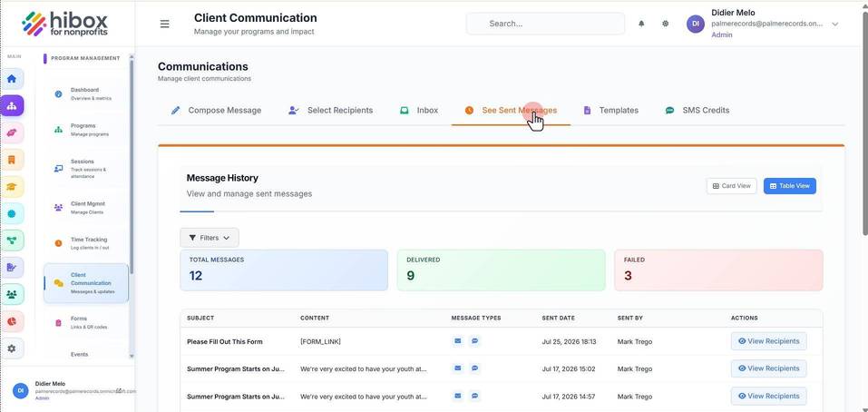View Recipients for Please Fill Out This Form

pyautogui.click(x=768, y=341)
